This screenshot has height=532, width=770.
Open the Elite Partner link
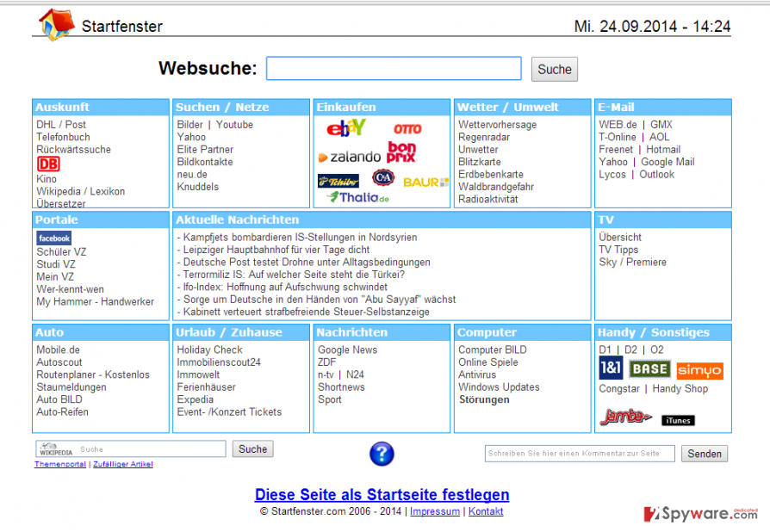tap(205, 149)
